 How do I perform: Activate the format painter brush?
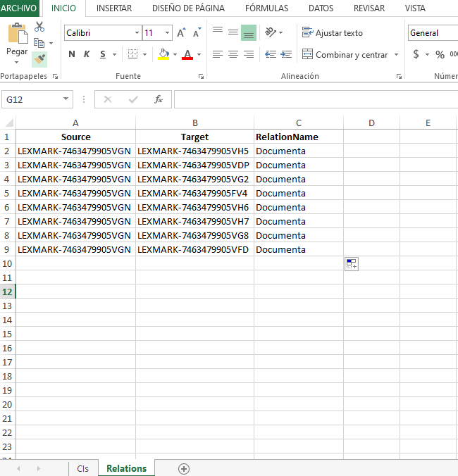39,59
